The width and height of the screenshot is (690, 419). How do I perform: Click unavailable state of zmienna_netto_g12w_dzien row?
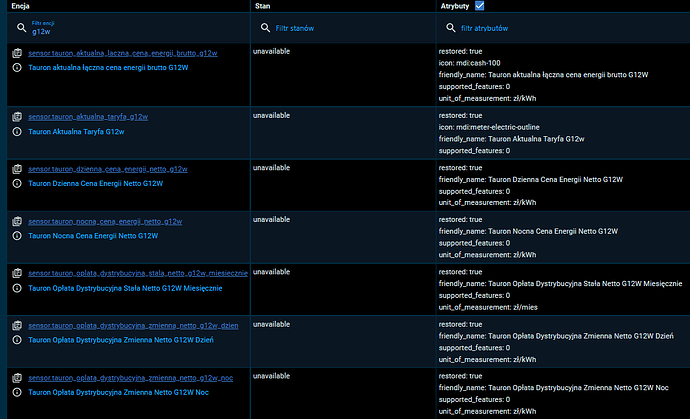coord(272,324)
